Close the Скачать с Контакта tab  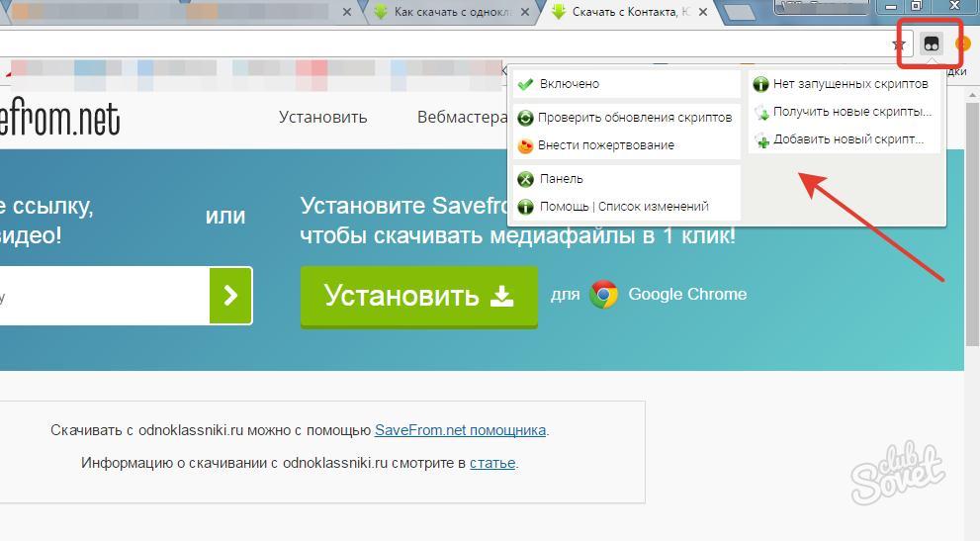pyautogui.click(x=703, y=12)
